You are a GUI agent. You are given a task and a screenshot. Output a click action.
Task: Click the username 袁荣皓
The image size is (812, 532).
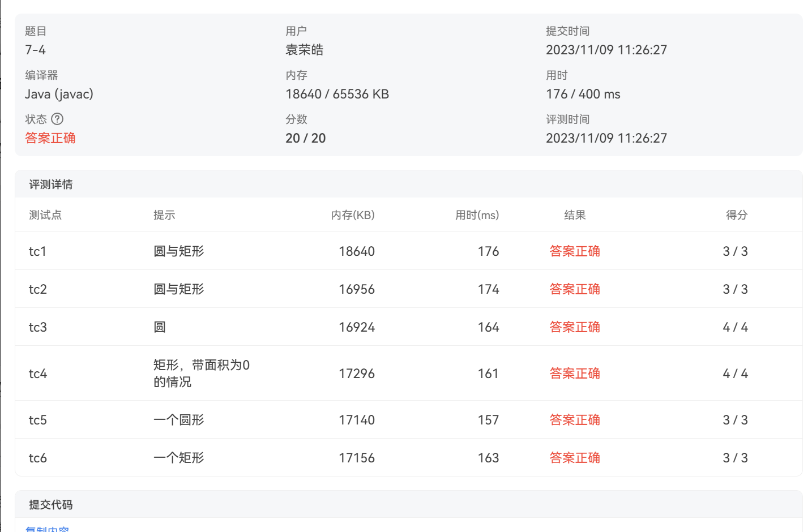(x=304, y=50)
